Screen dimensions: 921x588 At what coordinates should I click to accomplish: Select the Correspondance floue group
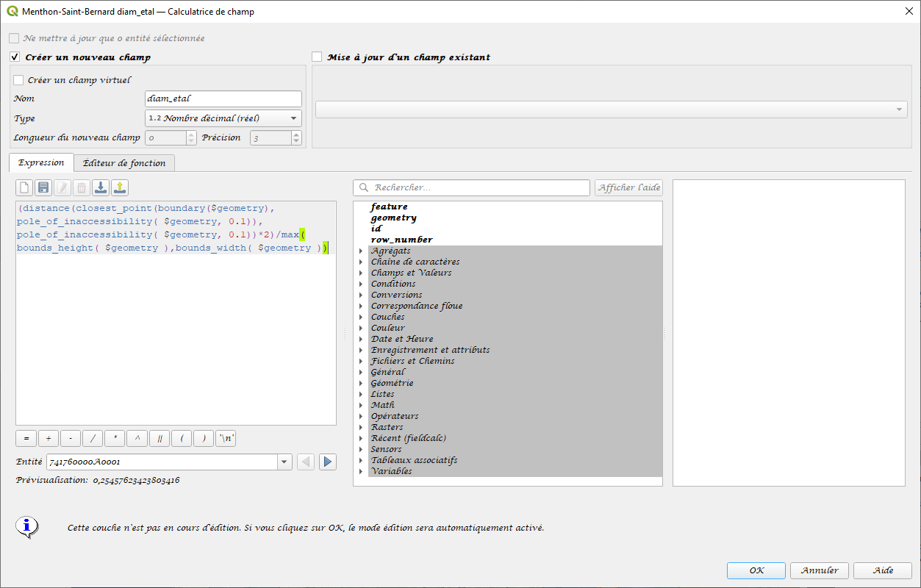pyautogui.click(x=417, y=306)
